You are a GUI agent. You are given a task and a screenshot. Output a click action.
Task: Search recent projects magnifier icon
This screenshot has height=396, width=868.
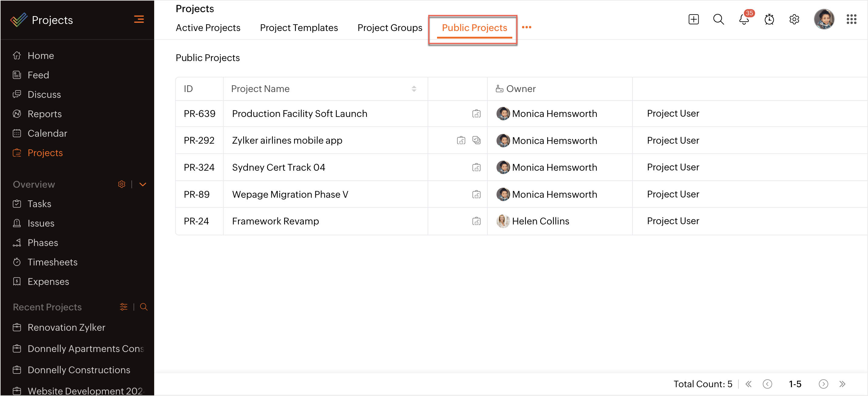click(x=144, y=307)
